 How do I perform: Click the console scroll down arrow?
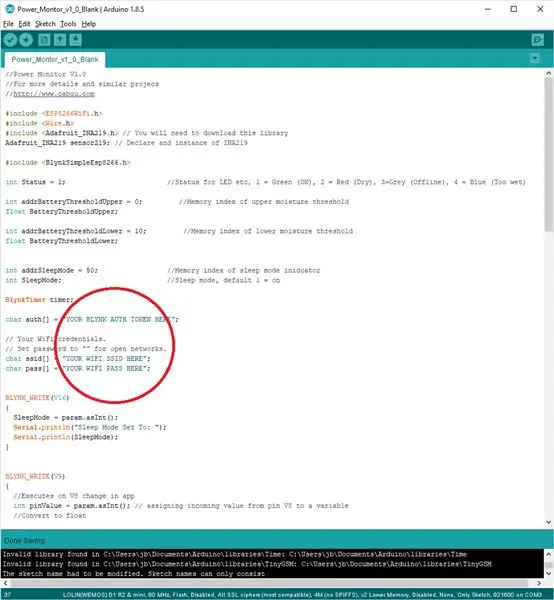click(x=549, y=574)
